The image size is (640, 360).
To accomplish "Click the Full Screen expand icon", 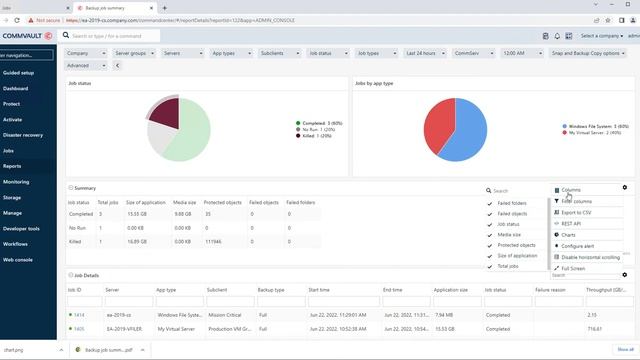I will tap(556, 268).
